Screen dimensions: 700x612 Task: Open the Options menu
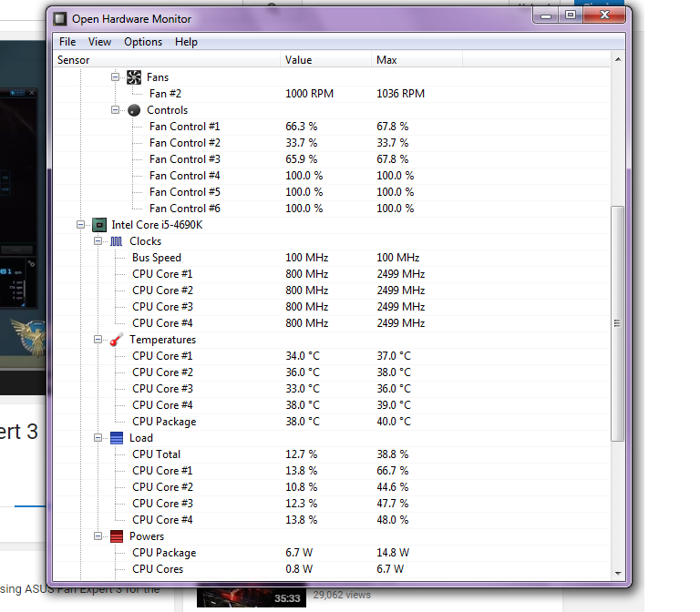point(143,42)
